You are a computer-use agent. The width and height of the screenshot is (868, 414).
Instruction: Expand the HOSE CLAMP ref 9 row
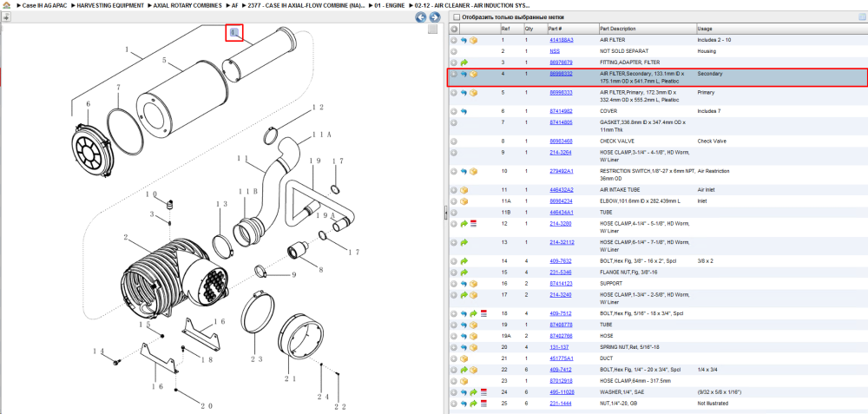(454, 152)
